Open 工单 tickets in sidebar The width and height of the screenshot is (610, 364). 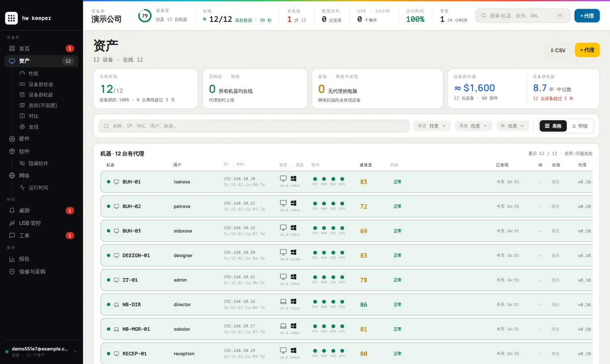pyautogui.click(x=41, y=236)
